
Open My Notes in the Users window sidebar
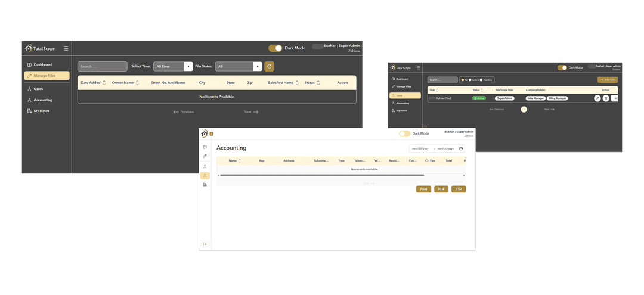(x=399, y=111)
